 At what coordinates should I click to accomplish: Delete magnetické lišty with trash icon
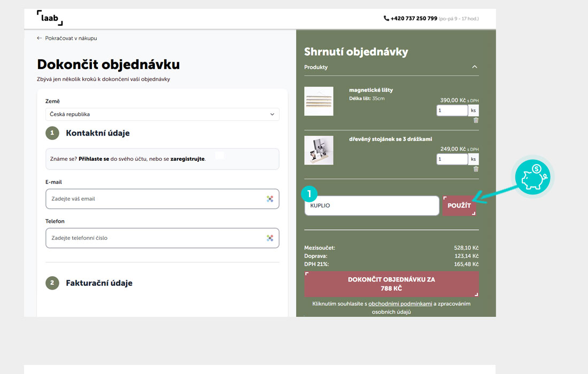point(476,120)
